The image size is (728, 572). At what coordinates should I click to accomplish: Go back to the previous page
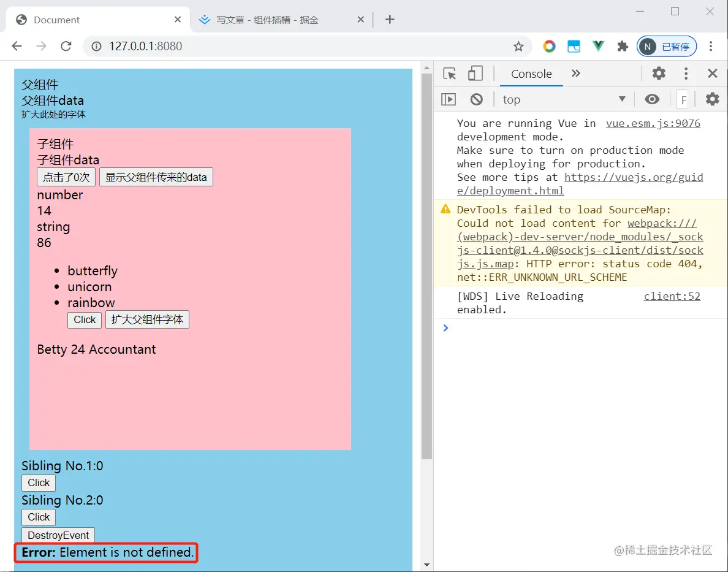(x=17, y=46)
